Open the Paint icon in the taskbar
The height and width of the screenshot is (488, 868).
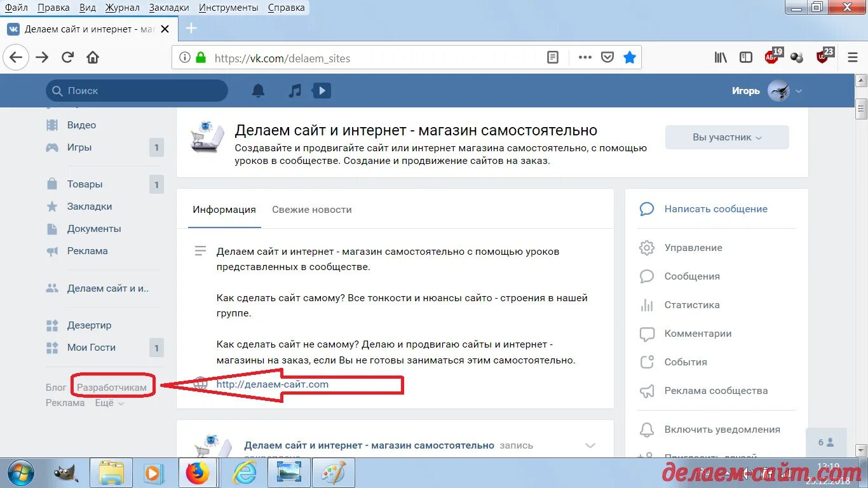333,473
